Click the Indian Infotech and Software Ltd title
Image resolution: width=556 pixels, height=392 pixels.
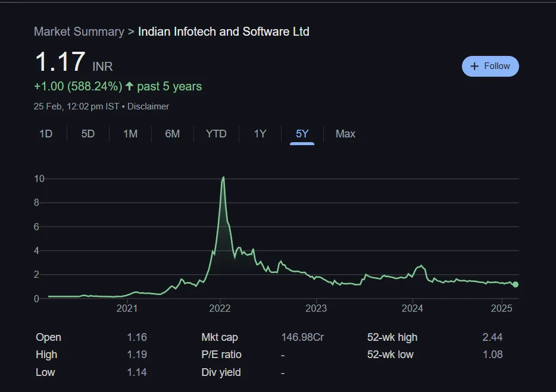click(x=223, y=32)
